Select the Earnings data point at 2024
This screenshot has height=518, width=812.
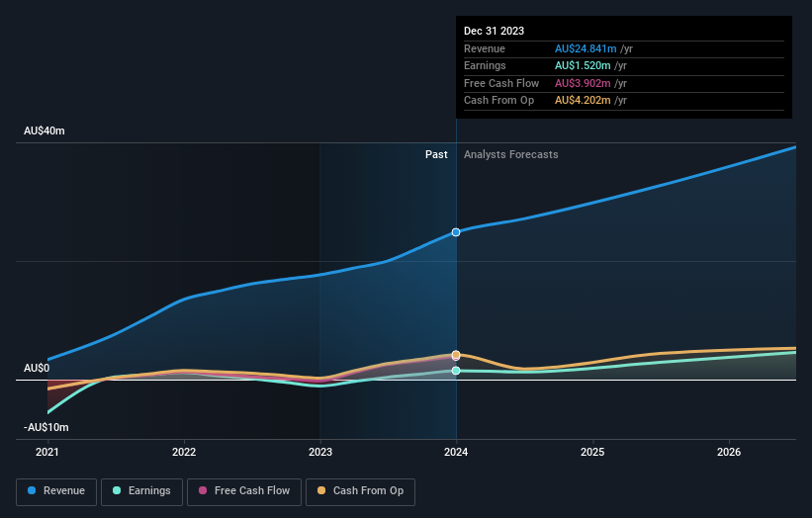[456, 371]
